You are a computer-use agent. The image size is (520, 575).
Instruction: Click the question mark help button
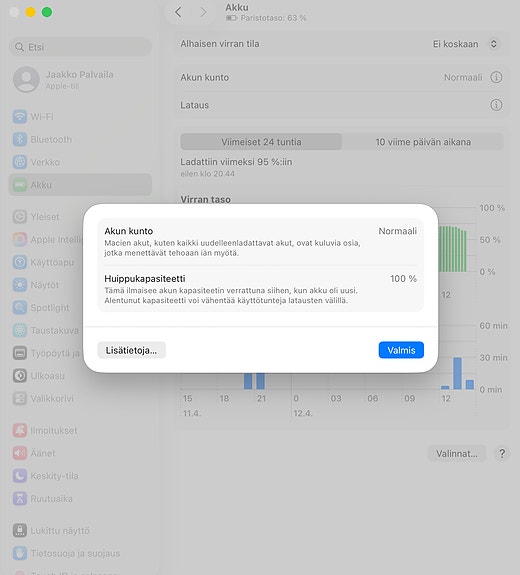[x=502, y=454]
